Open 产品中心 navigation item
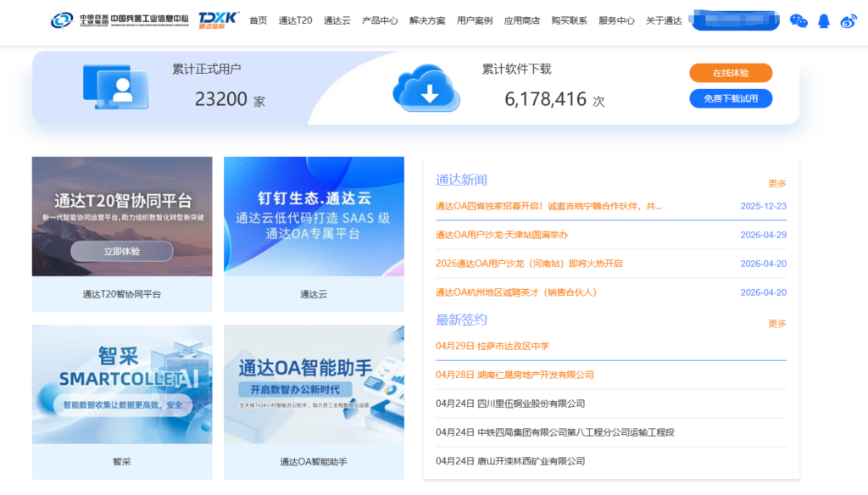Image resolution: width=868 pixels, height=495 pixels. coord(380,20)
